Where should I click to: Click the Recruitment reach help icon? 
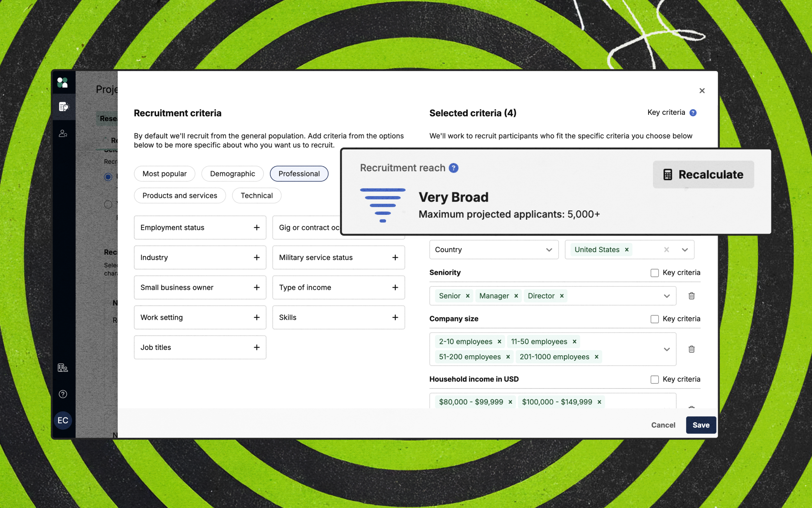(454, 168)
